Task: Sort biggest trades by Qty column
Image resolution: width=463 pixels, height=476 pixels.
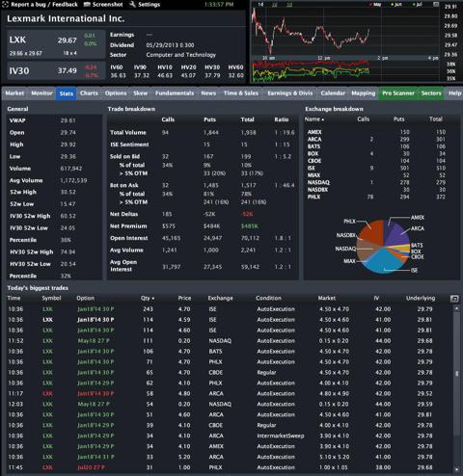Action: (x=148, y=298)
